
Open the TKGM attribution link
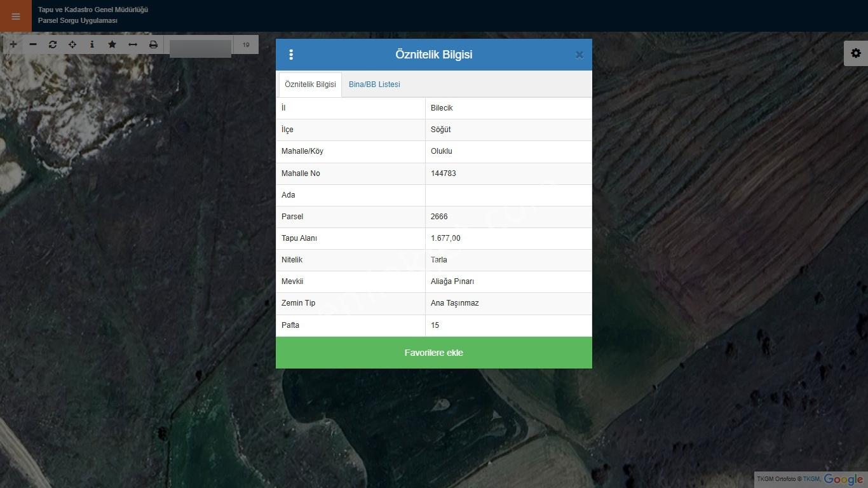(x=811, y=479)
